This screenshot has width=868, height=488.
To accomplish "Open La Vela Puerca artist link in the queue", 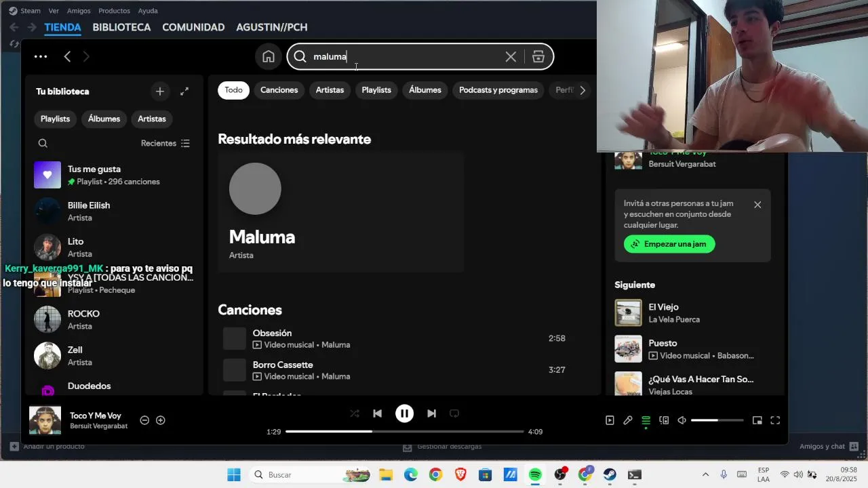I will coord(674,320).
